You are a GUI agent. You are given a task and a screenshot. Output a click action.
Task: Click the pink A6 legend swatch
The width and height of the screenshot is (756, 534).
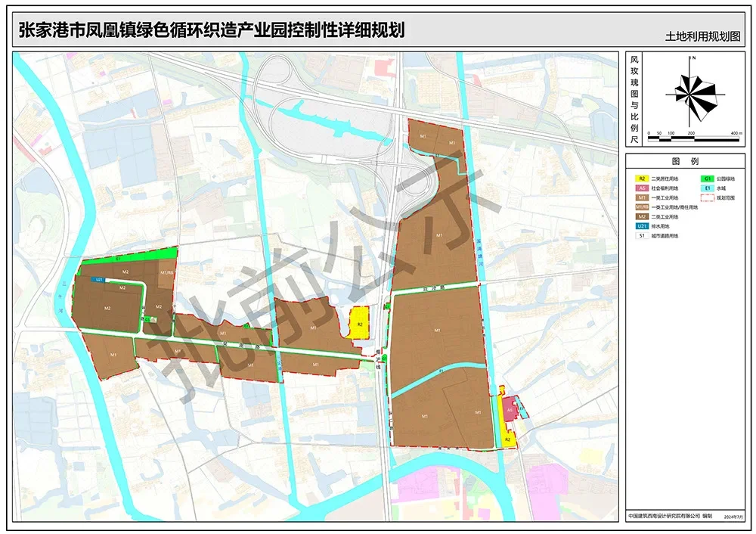pyautogui.click(x=642, y=188)
